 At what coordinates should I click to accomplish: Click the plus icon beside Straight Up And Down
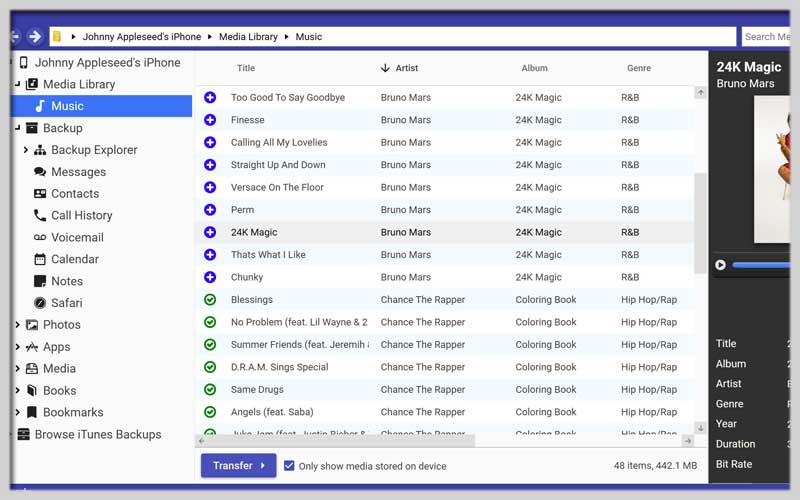click(210, 165)
